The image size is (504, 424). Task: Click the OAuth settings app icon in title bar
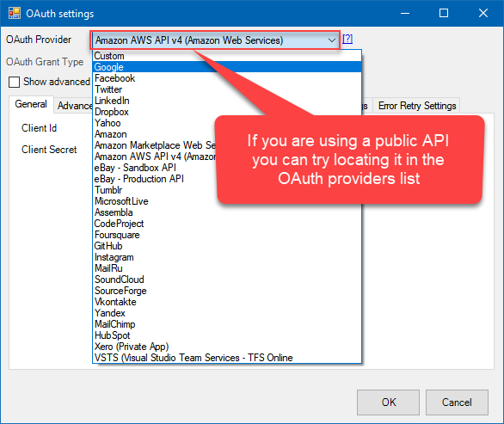click(x=15, y=13)
